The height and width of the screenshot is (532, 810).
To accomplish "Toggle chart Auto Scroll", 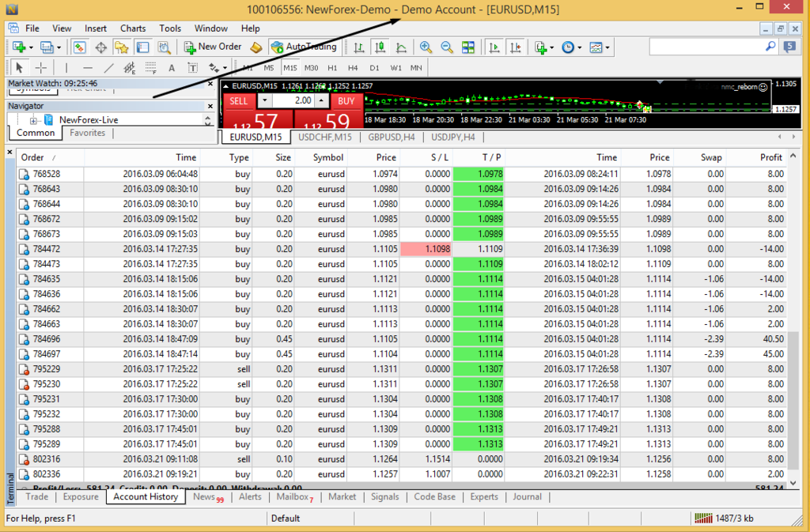I will point(494,47).
